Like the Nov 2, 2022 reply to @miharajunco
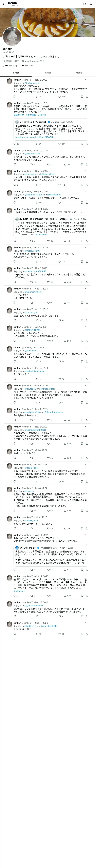This screenshot has width=95, height=868. pyautogui.click(x=60, y=97)
